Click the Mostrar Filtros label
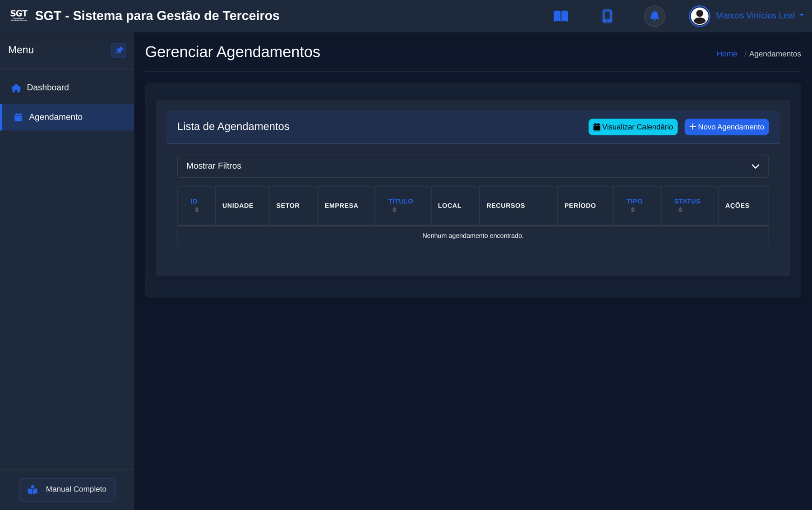The width and height of the screenshot is (812, 510). point(213,166)
